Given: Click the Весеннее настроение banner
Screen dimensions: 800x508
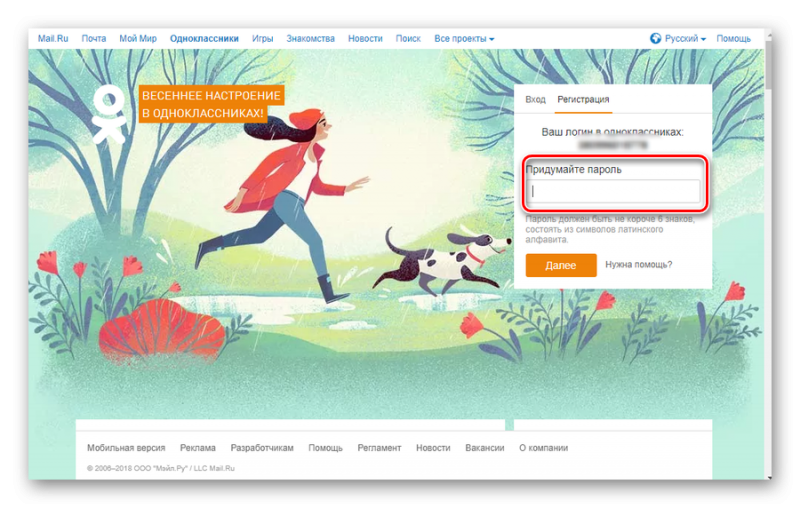Looking at the screenshot, I should [x=211, y=104].
